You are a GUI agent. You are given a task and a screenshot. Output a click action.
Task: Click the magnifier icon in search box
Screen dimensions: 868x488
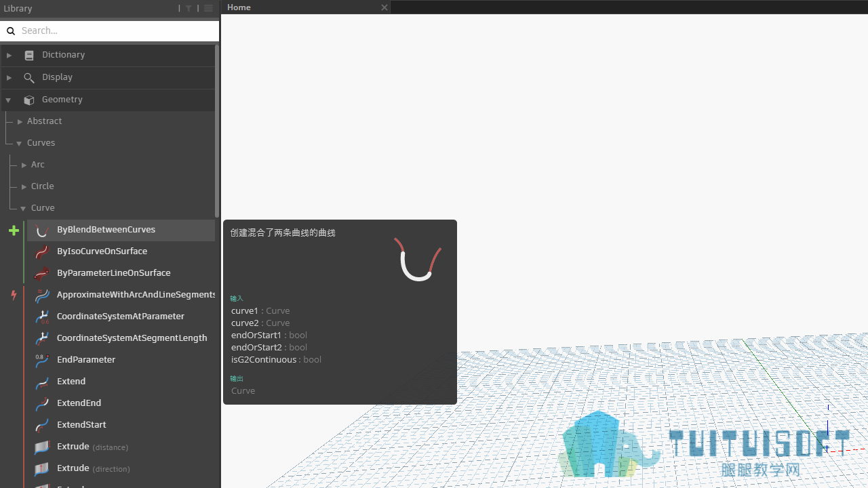coord(11,30)
